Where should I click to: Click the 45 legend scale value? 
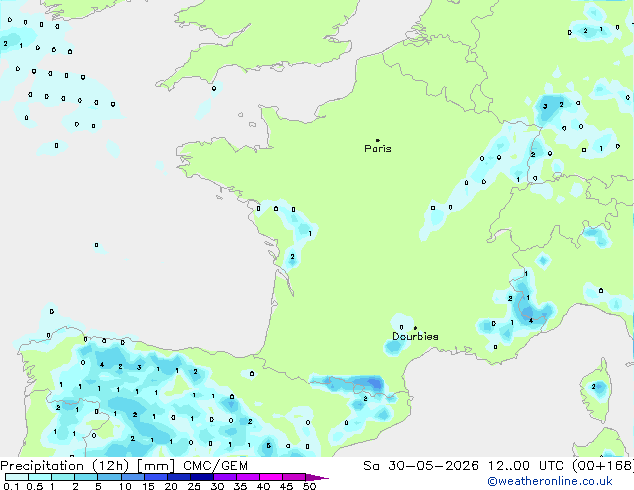click(286, 486)
